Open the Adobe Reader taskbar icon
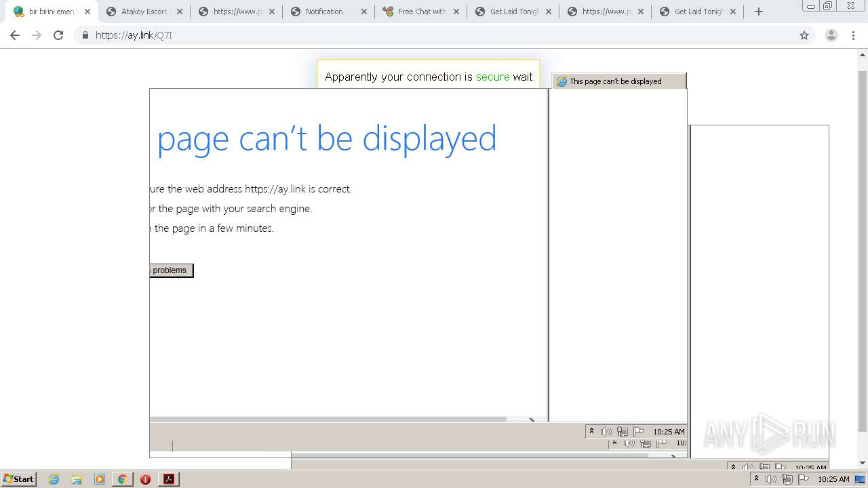868x488 pixels. coord(169,479)
